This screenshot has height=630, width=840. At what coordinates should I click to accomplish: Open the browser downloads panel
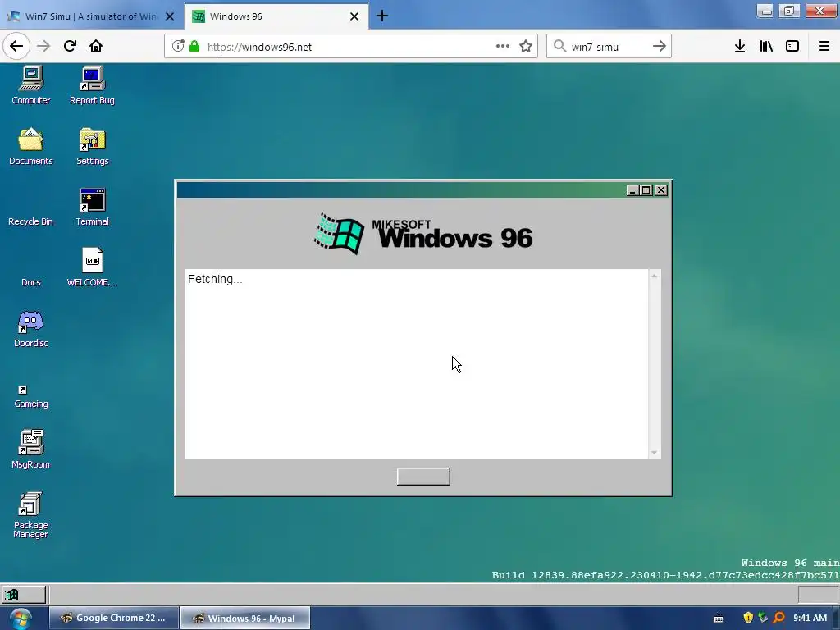point(740,46)
